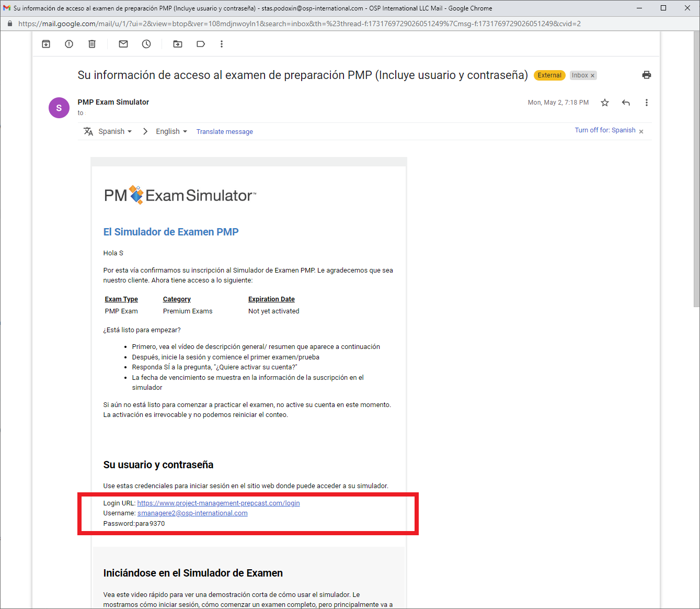Click the sender avatar letter S
This screenshot has width=700, height=609.
59,108
